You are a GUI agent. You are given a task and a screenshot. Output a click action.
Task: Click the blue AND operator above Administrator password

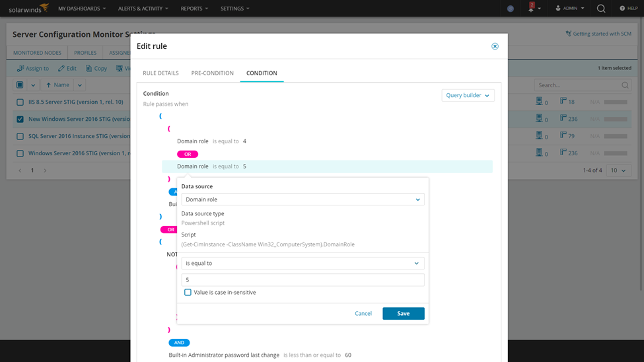click(179, 343)
